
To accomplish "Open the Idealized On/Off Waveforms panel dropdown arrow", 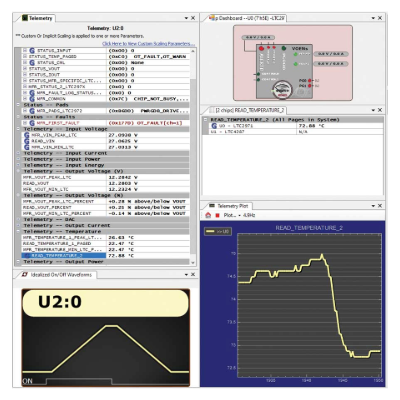I will (x=186, y=275).
